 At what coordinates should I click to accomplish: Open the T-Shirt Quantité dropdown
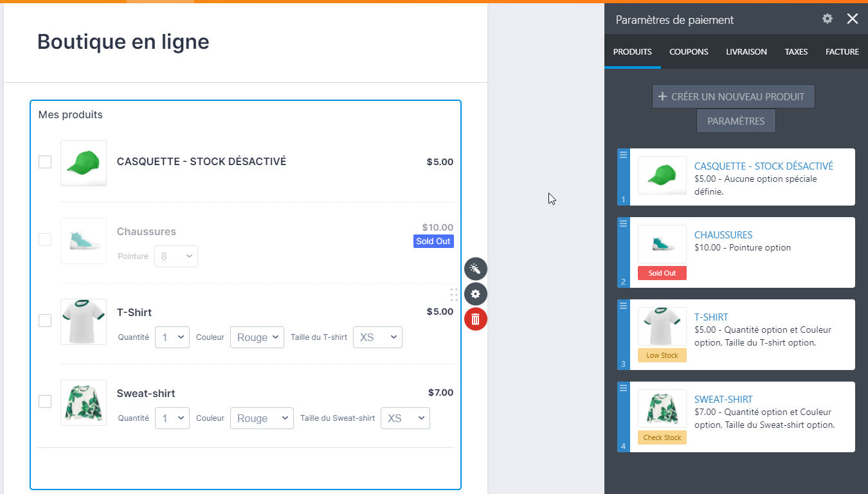click(x=172, y=337)
